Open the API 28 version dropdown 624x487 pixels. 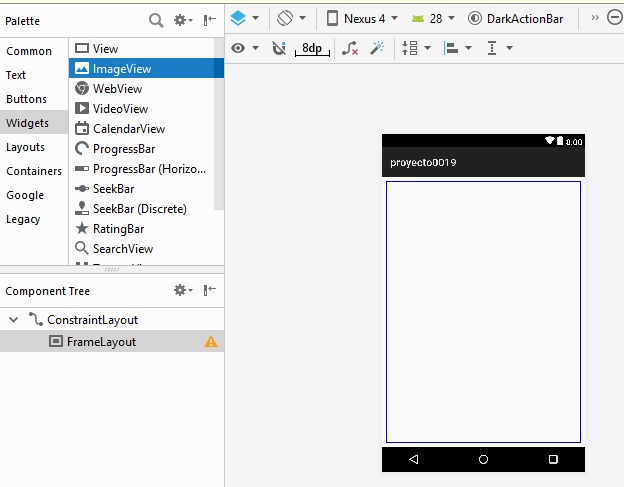coord(432,18)
